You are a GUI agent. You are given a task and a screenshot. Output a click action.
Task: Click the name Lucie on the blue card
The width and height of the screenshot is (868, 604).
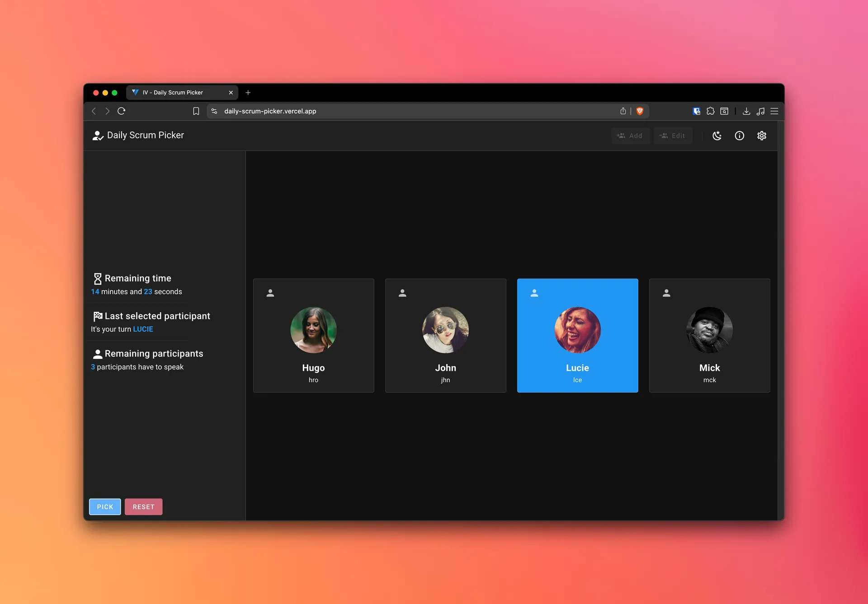(x=577, y=368)
